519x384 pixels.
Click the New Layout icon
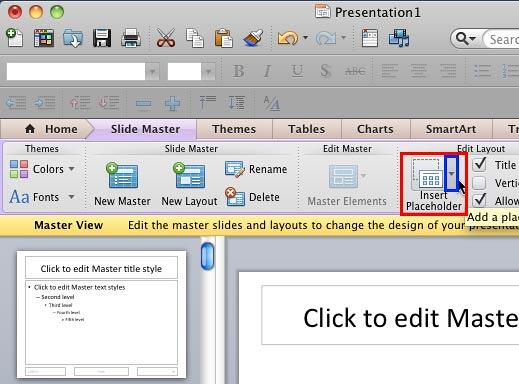189,176
